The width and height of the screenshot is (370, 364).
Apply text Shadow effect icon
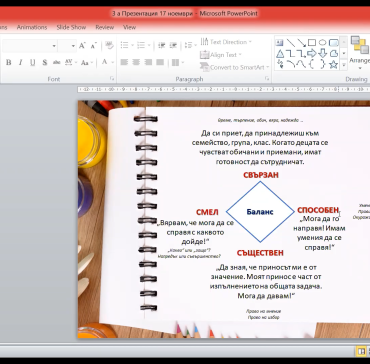click(x=45, y=62)
